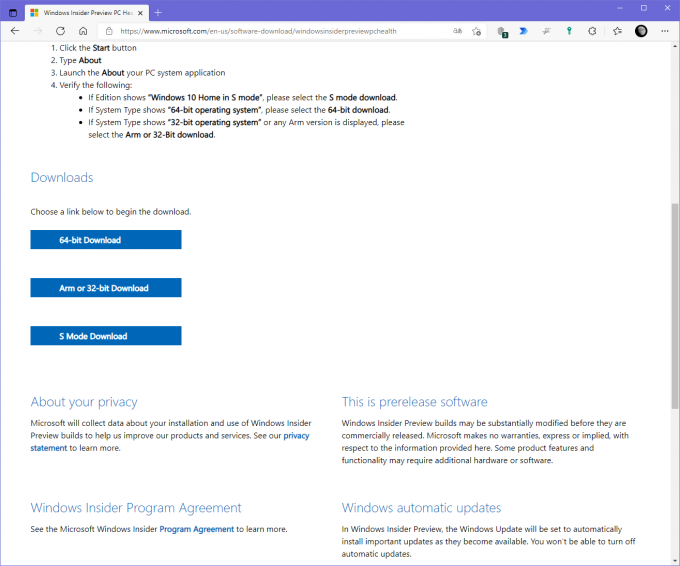This screenshot has height=566, width=680.
Task: Start the 64-bit Download
Action: (106, 239)
